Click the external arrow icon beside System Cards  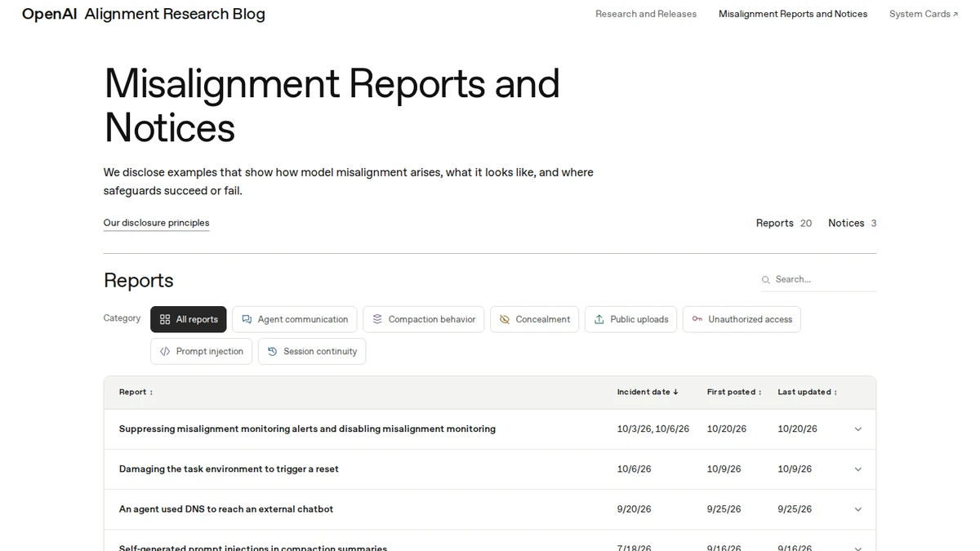(x=955, y=14)
